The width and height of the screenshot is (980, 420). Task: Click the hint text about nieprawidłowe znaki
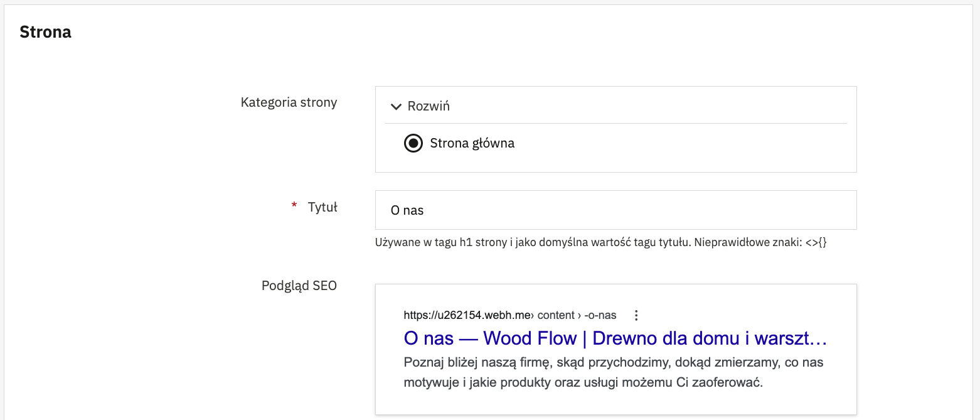(601, 242)
